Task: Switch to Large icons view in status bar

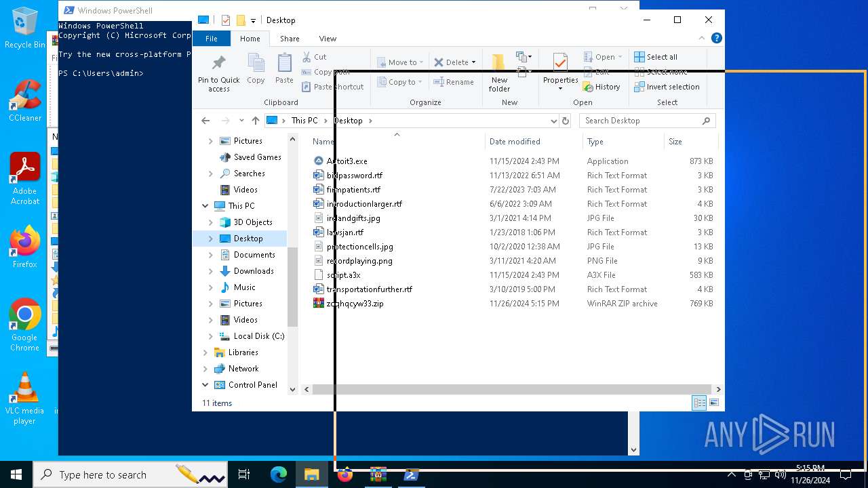Action: [x=713, y=403]
